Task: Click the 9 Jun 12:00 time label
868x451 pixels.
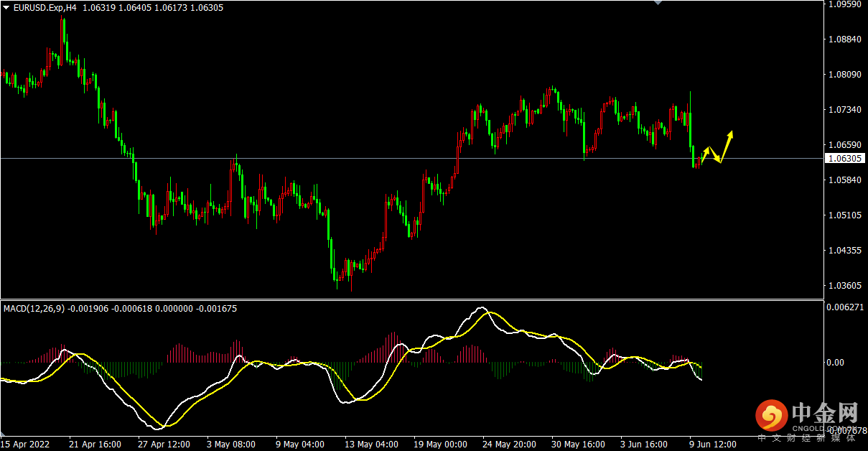Action: coord(713,445)
